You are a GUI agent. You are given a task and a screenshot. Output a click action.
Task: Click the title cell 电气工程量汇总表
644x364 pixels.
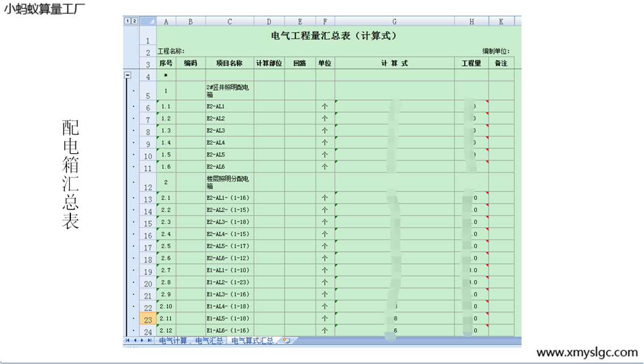pyautogui.click(x=334, y=36)
